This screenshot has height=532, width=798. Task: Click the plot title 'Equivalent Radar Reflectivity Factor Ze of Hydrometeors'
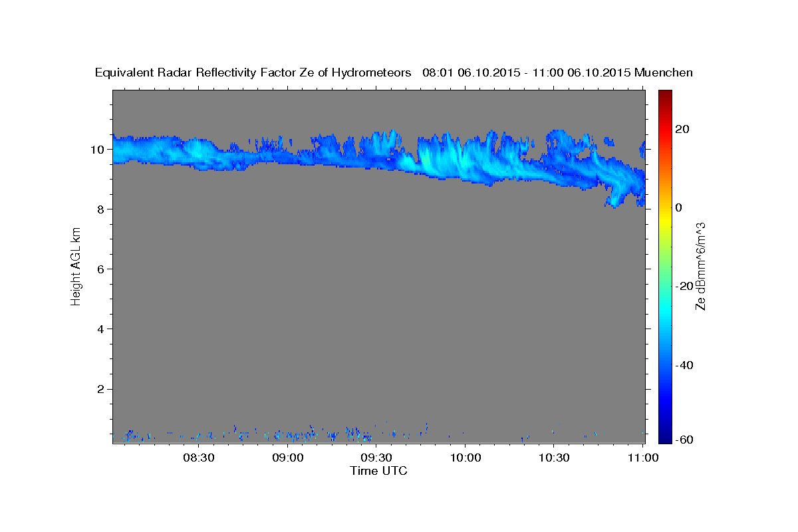click(253, 72)
